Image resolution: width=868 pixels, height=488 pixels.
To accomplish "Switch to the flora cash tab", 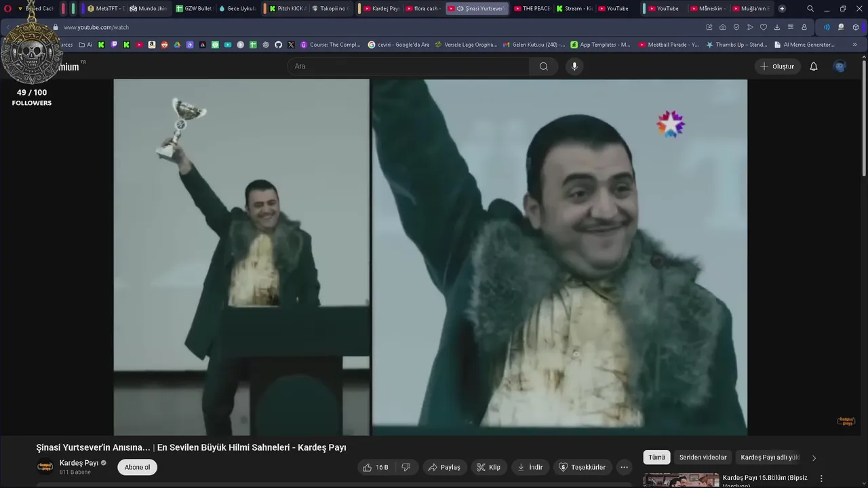I will point(422,9).
